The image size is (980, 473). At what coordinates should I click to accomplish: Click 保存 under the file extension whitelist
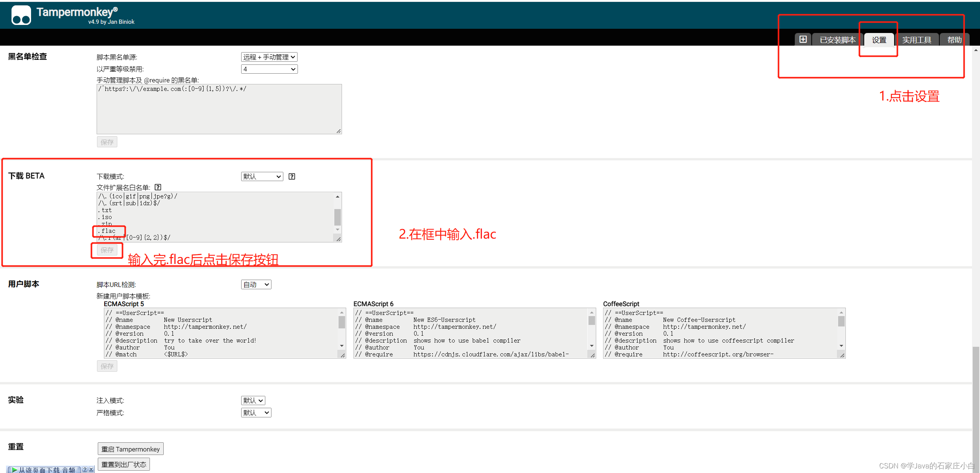pos(107,250)
